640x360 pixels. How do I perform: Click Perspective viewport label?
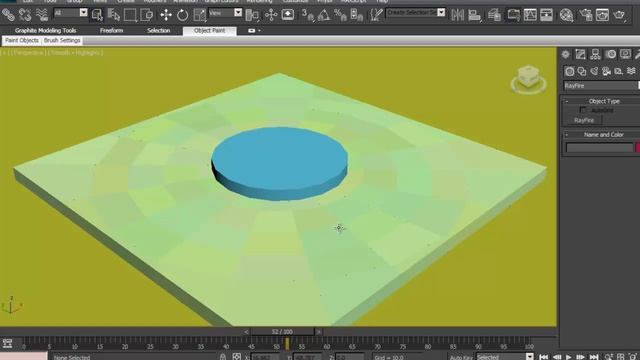click(29, 53)
